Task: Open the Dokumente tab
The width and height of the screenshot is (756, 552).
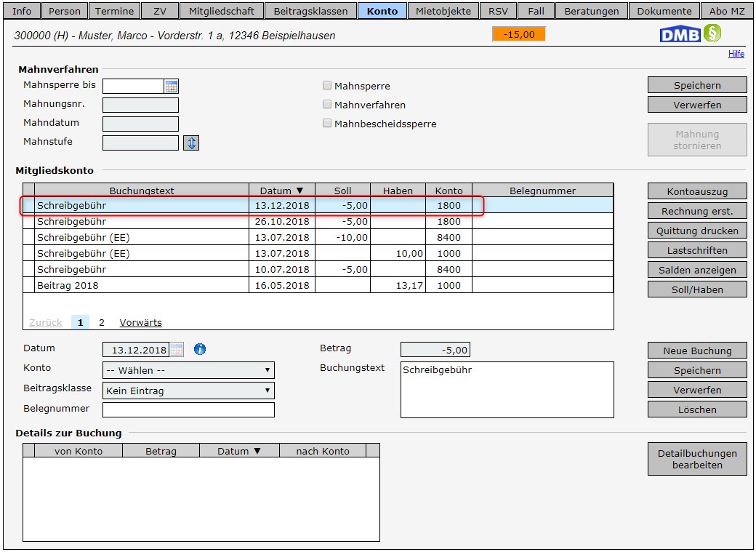Action: tap(664, 11)
